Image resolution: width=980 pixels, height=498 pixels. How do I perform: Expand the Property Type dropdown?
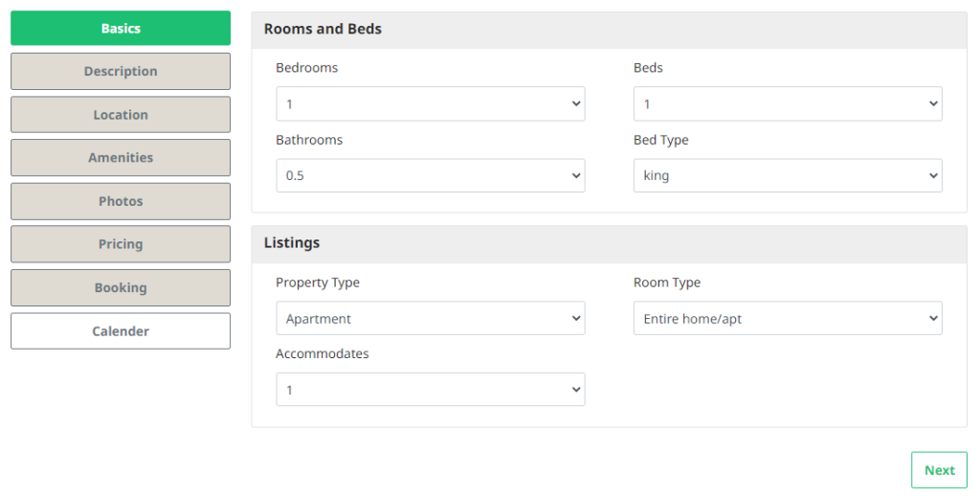pyautogui.click(x=430, y=318)
